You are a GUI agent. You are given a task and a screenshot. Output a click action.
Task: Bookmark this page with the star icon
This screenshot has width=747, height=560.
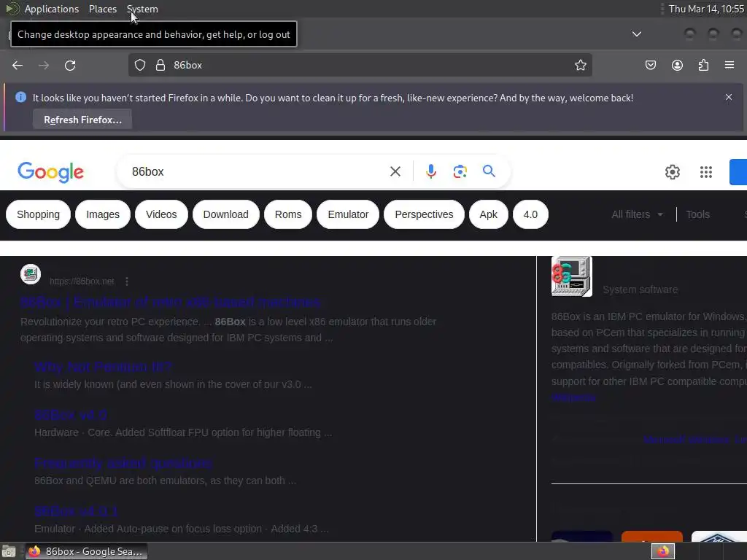pyautogui.click(x=580, y=65)
